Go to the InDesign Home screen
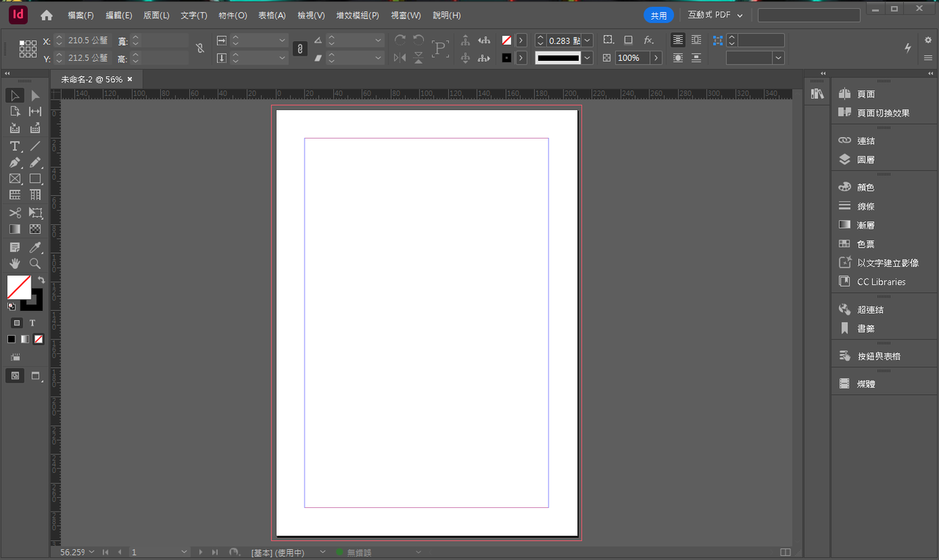 (46, 15)
